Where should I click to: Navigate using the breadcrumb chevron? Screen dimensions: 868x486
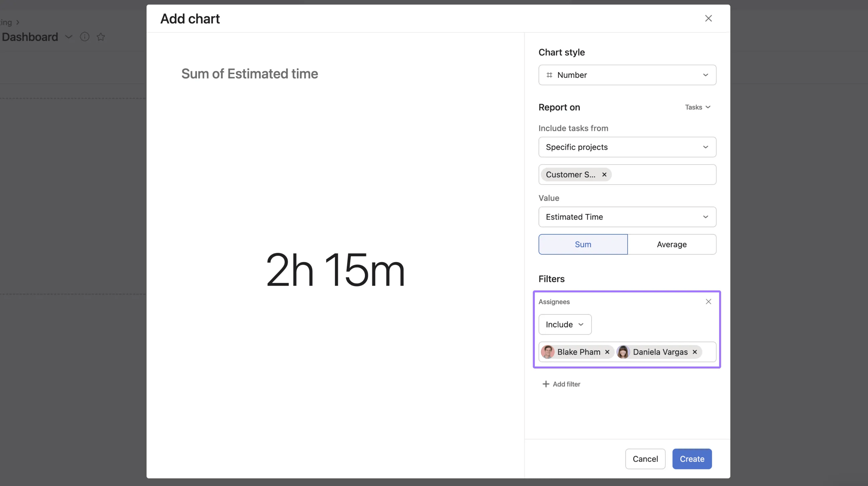(x=18, y=22)
